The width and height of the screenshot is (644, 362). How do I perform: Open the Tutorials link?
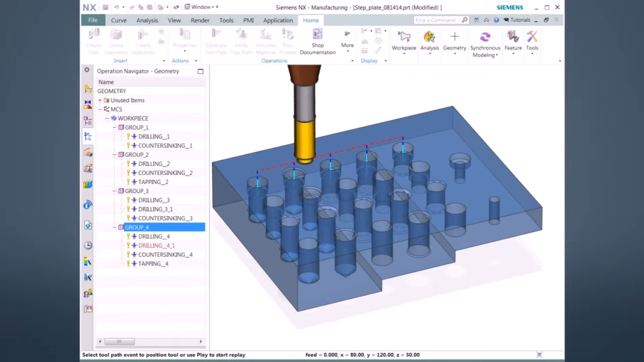(517, 20)
